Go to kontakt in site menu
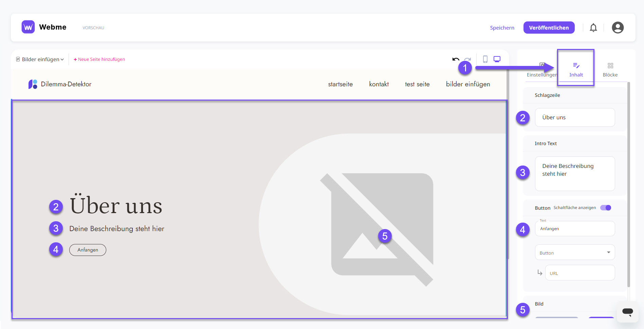 pyautogui.click(x=379, y=84)
